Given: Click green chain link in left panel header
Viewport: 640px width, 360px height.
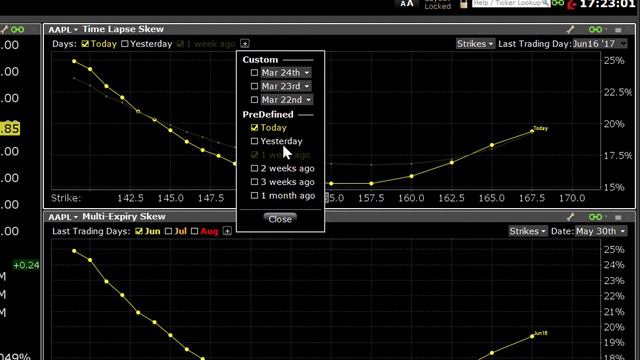Looking at the screenshot, I should point(18,29).
